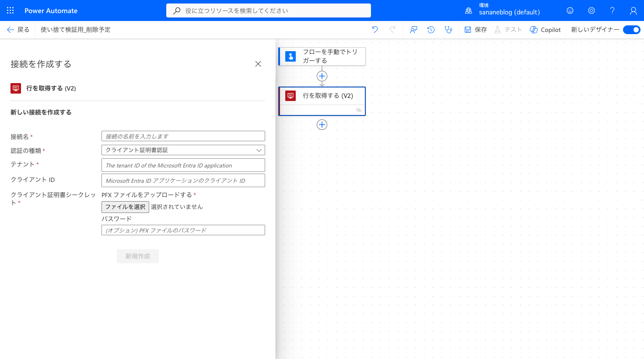
Task: Click the ファイルを選択 button
Action: (125, 207)
